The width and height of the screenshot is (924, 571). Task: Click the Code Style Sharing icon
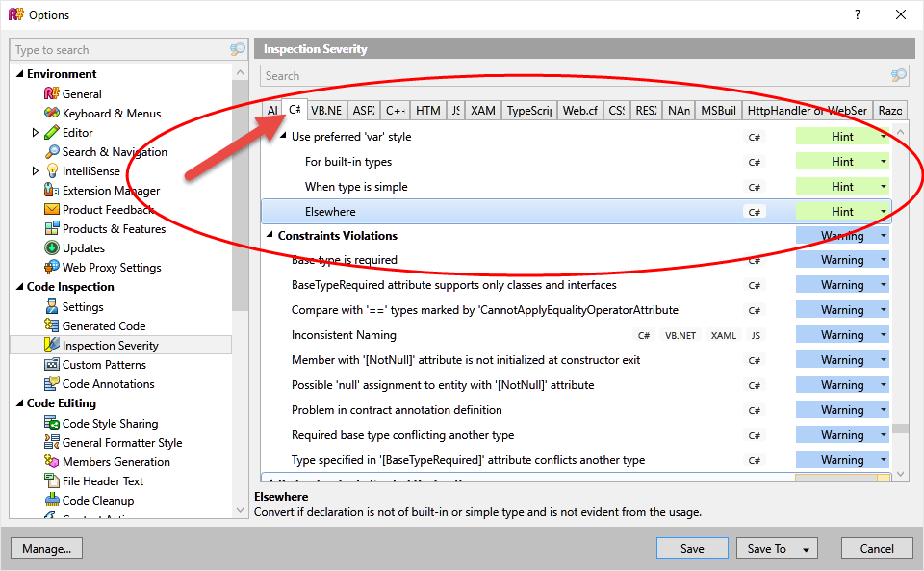(x=52, y=423)
